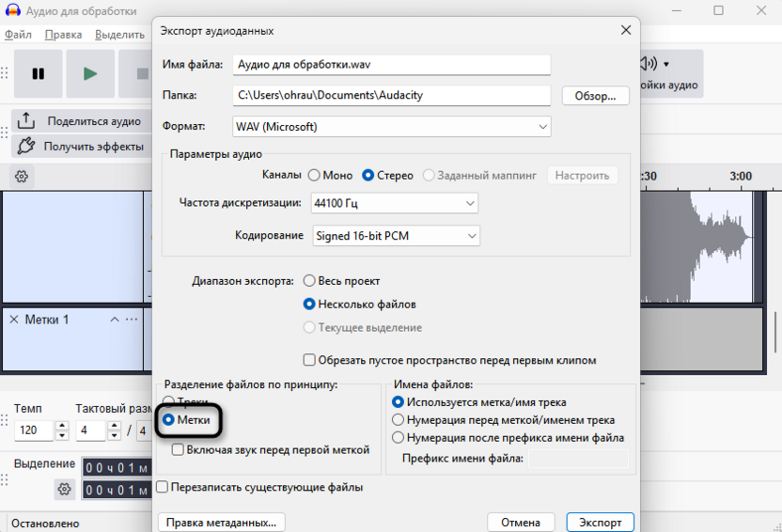Decrease tempo with down stepper arrow
Image resolution: width=782 pixels, height=532 pixels.
(x=62, y=435)
